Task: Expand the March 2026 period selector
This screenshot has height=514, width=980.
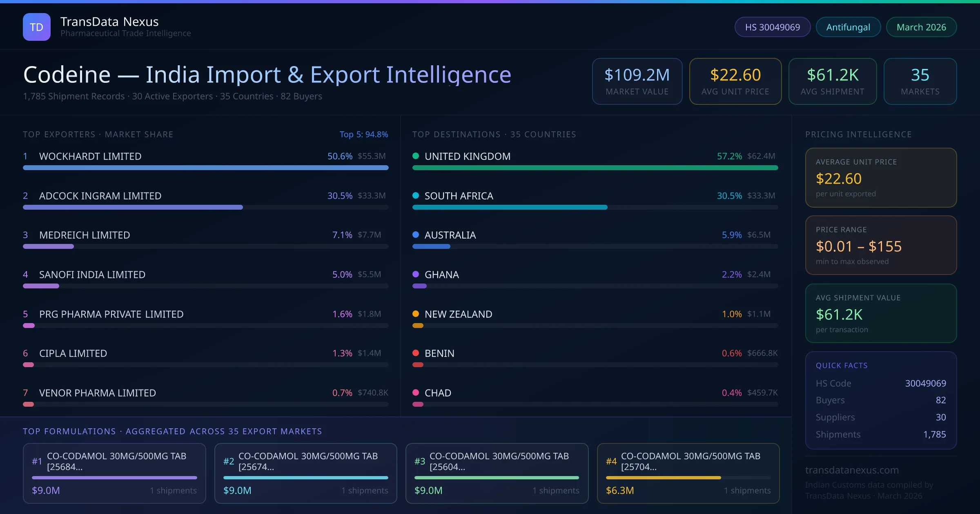Action: tap(921, 27)
